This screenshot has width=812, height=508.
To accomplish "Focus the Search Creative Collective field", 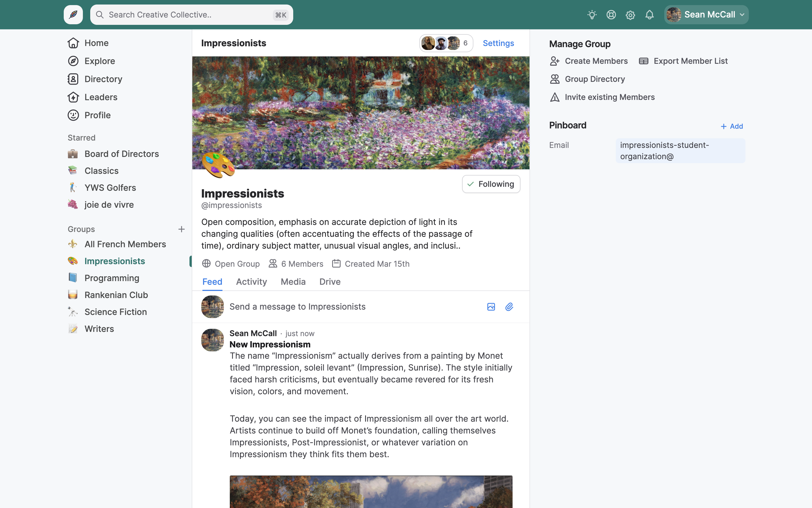I will [x=192, y=15].
